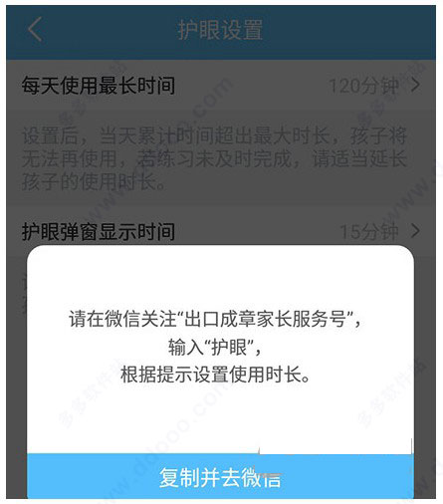This screenshot has height=504, width=443.
Task: Tap blank white area above dialog message
Action: 220,279
